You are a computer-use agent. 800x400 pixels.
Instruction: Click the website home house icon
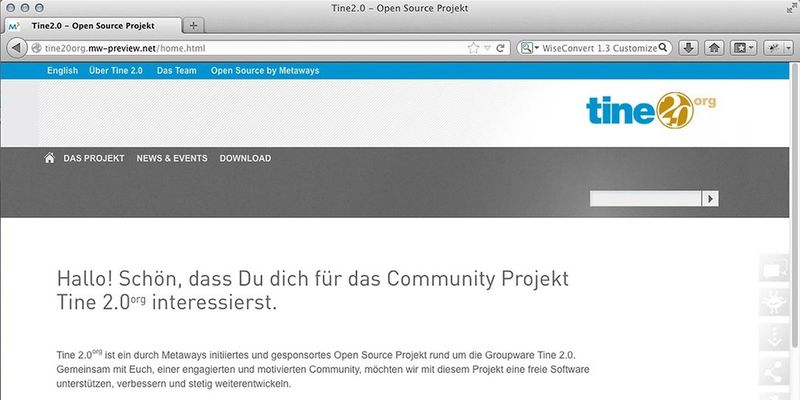pyautogui.click(x=49, y=158)
